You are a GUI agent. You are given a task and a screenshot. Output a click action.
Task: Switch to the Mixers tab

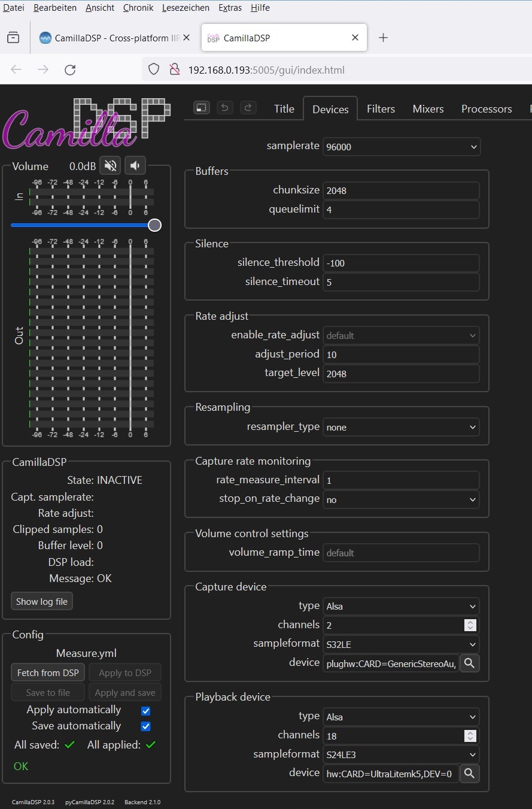[428, 109]
